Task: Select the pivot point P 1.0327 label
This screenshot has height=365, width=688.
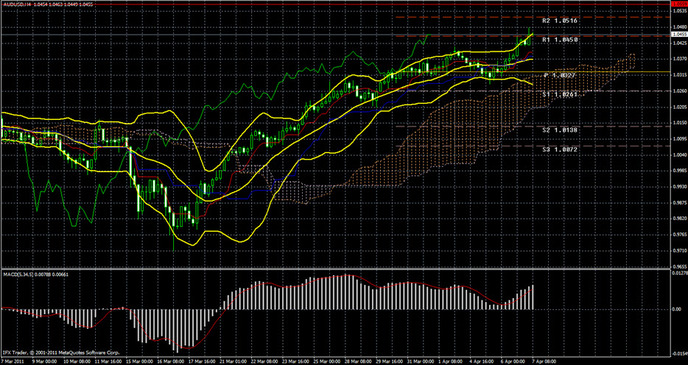Action: [x=559, y=75]
